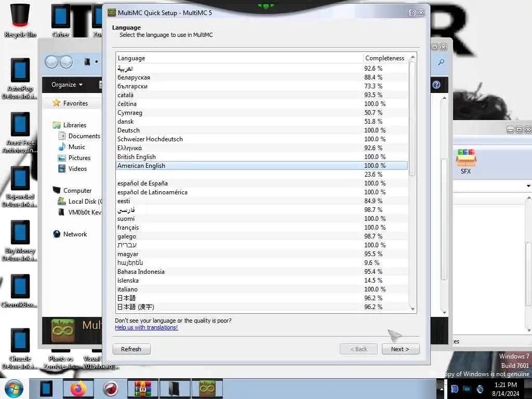
Task: Click the Refresh button
Action: [131, 349]
